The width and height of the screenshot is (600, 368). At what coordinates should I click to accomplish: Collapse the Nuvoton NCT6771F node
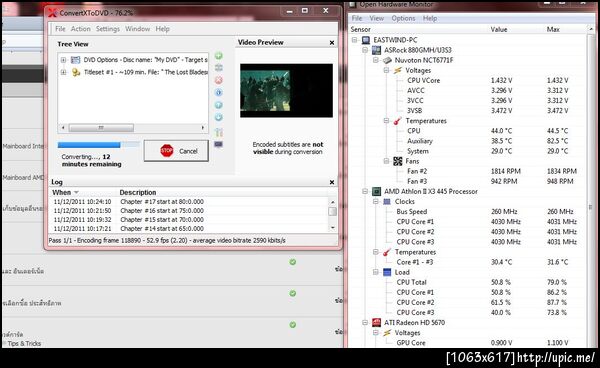tap(376, 60)
